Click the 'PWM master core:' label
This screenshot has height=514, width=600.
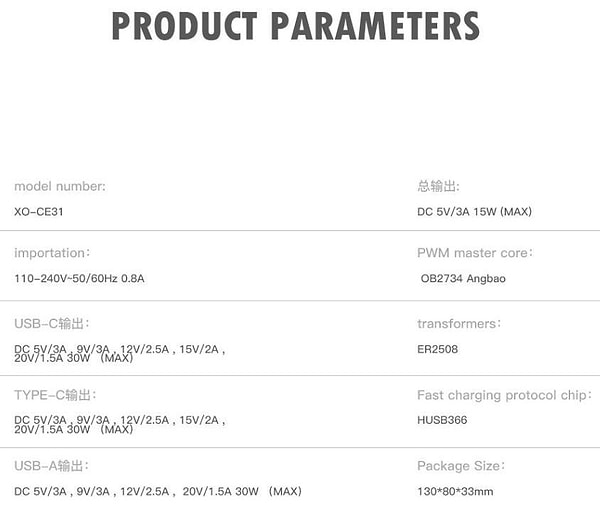click(475, 253)
